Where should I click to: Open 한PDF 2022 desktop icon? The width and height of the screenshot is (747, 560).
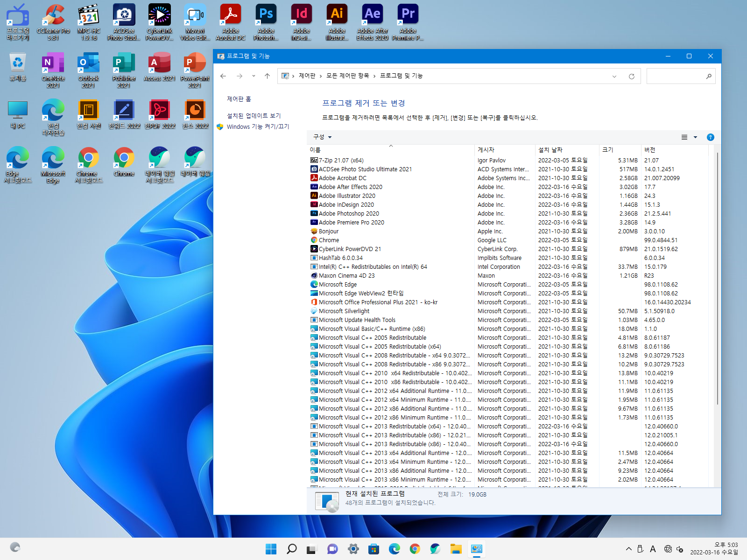point(160,115)
